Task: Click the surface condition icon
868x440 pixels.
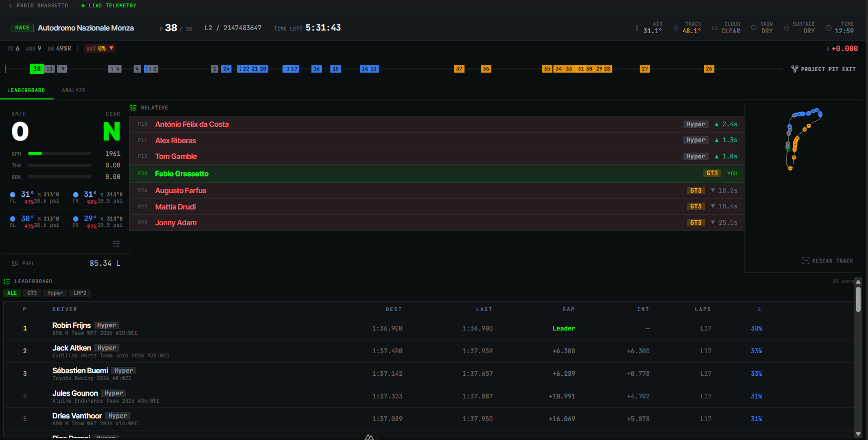Action: (x=786, y=28)
